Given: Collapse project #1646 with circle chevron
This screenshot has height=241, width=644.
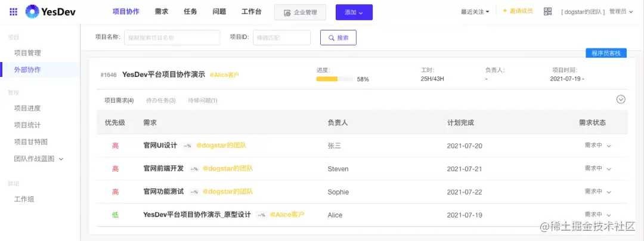Looking at the screenshot, I should pyautogui.click(x=621, y=100).
